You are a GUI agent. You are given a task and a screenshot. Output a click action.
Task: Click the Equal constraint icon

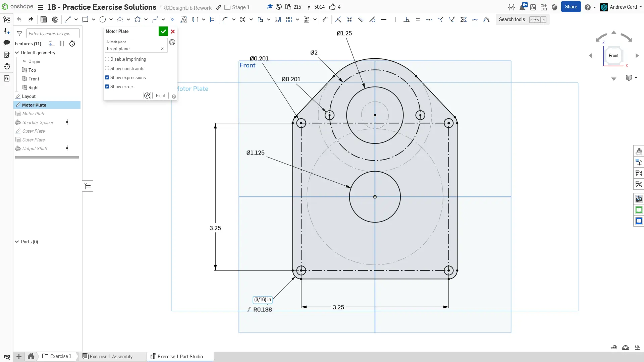[x=418, y=19]
